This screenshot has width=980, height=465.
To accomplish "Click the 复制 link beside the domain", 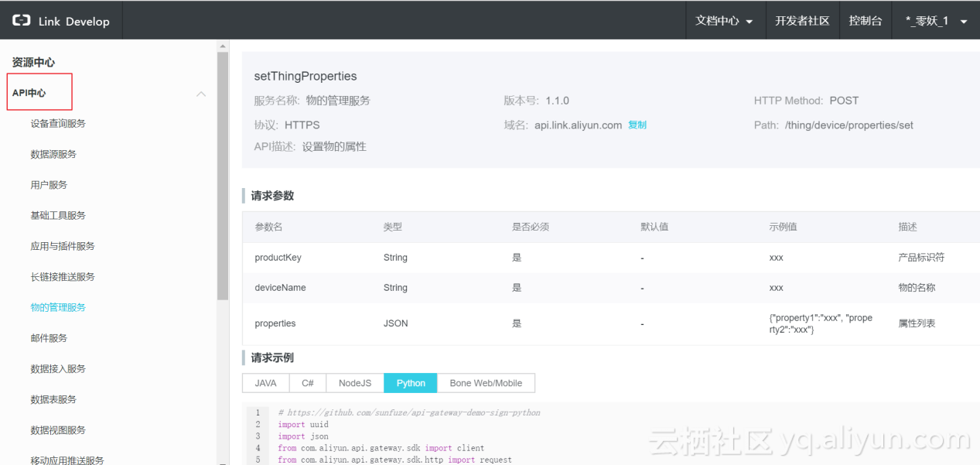I will pos(637,125).
